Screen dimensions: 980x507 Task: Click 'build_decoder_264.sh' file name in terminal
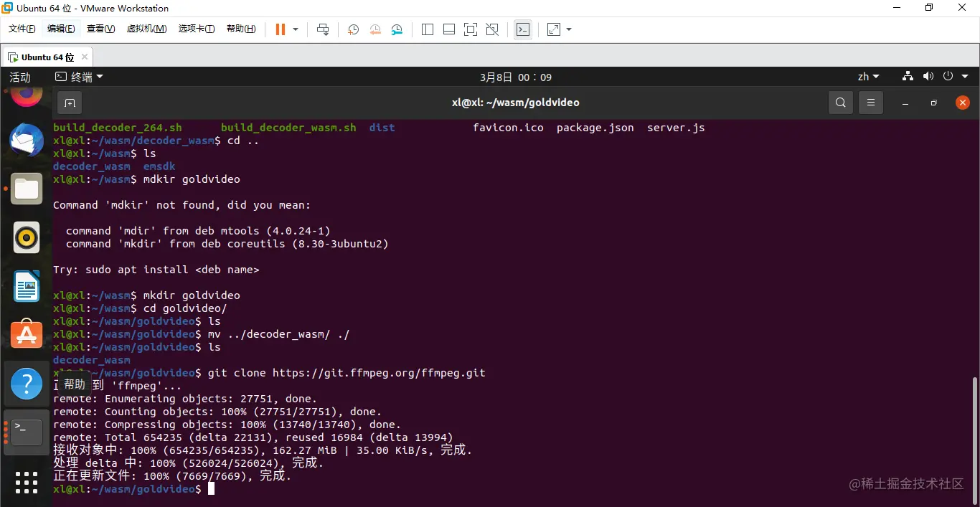118,128
